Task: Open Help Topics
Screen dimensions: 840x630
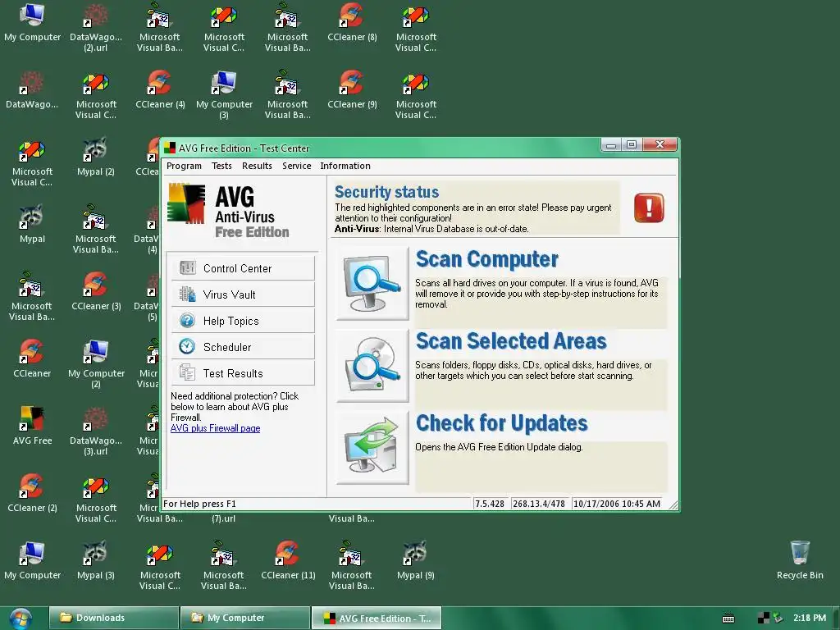Action: tap(243, 321)
